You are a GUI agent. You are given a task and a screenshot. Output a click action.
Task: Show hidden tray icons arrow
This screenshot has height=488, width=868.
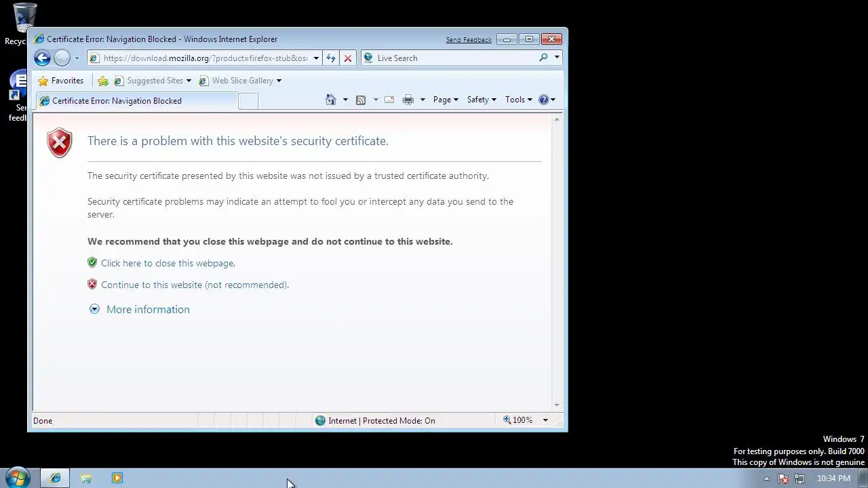(766, 479)
